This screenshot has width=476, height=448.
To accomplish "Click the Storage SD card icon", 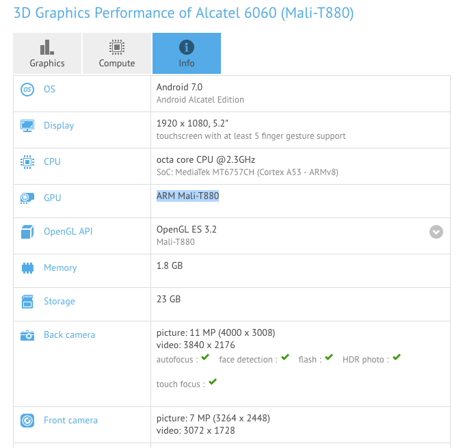I will click(27, 302).
